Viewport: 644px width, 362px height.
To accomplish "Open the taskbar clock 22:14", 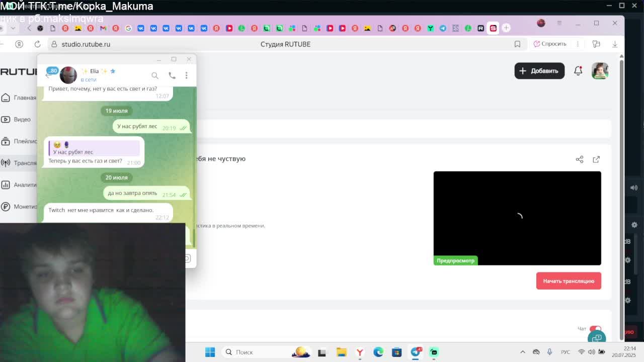I will tap(624, 352).
